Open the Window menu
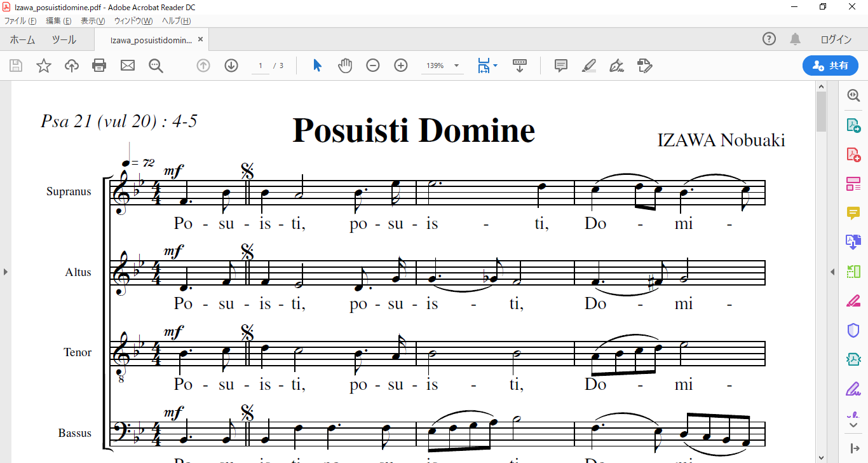Viewport: 868px width, 463px height. point(133,21)
